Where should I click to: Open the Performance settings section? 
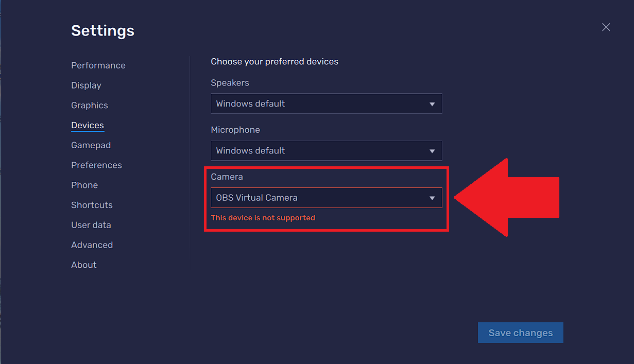point(98,65)
